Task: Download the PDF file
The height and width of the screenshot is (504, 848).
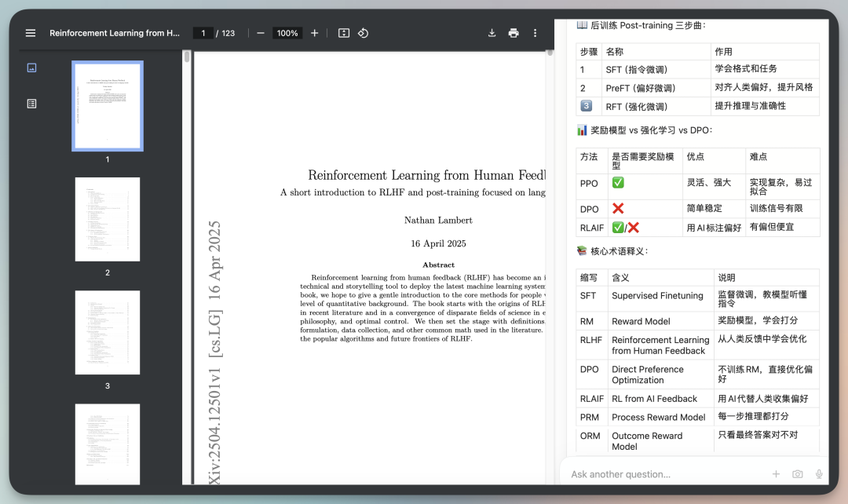Action: point(492,33)
